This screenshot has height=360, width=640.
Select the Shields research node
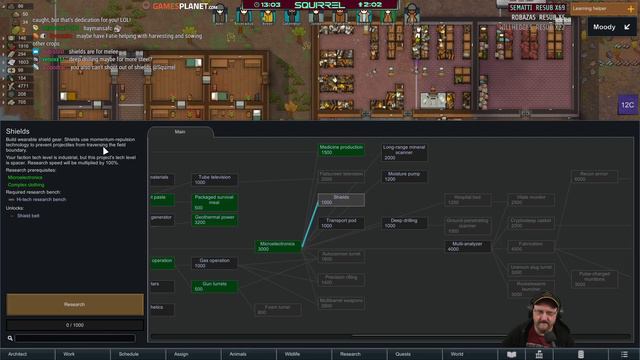[x=341, y=200]
